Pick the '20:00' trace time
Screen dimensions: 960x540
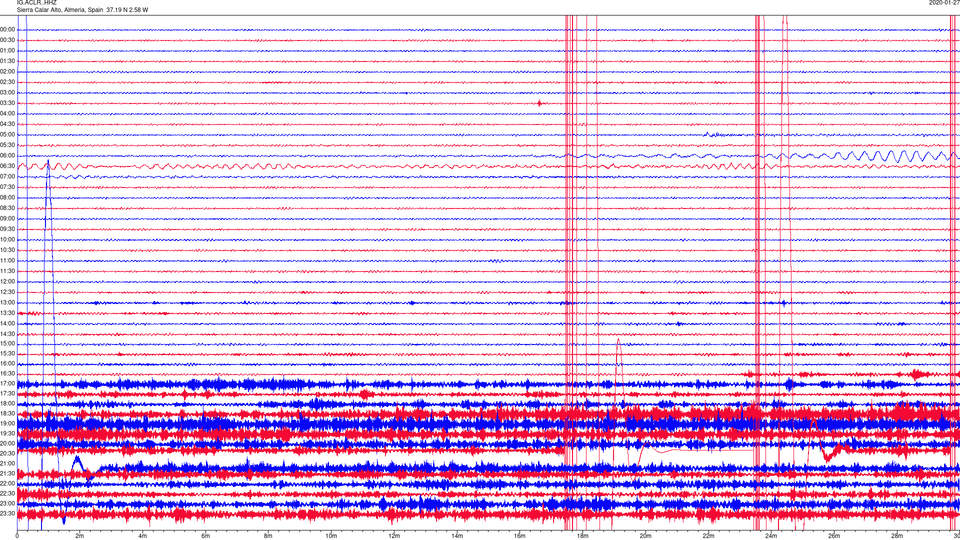(x=7, y=444)
